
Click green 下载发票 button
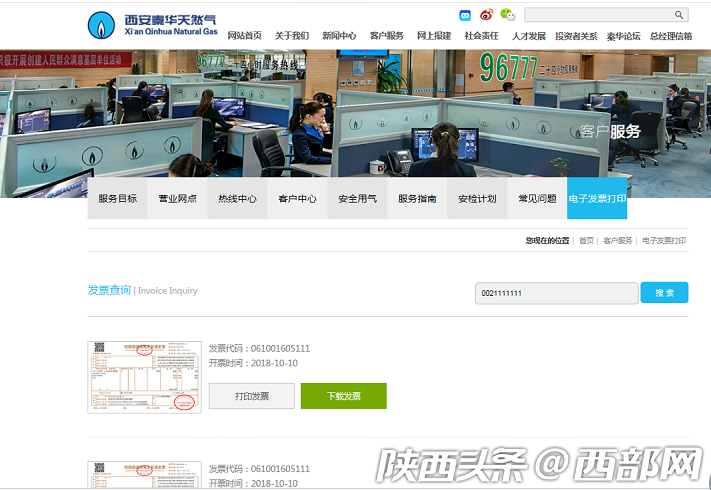click(x=344, y=396)
